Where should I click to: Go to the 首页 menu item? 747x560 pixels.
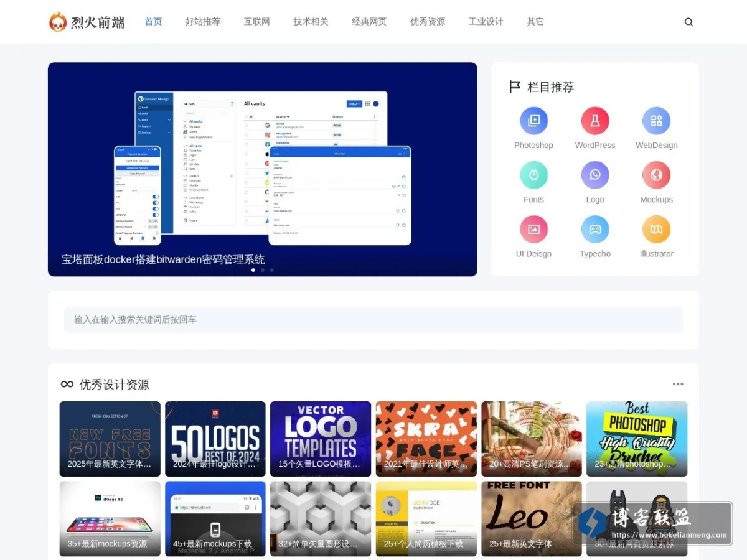tap(153, 22)
